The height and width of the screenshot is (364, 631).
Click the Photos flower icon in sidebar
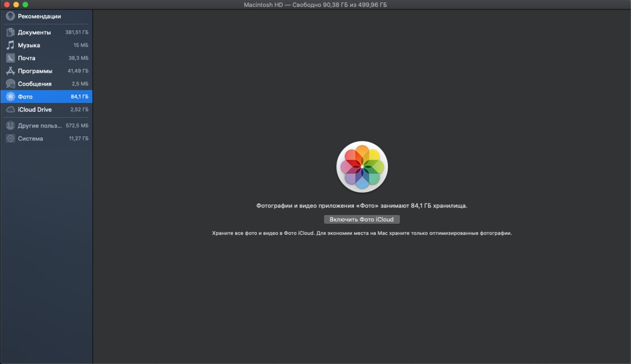pos(10,97)
